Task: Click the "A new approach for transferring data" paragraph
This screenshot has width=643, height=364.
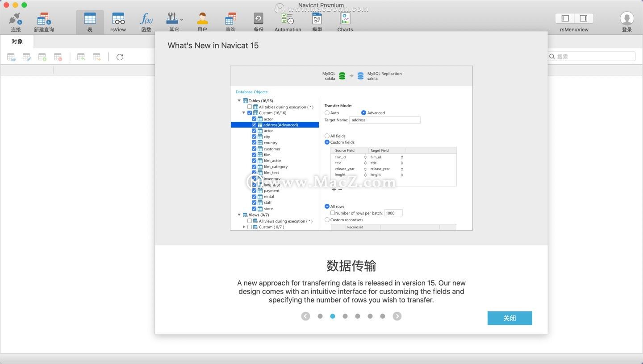Action: pos(351,291)
